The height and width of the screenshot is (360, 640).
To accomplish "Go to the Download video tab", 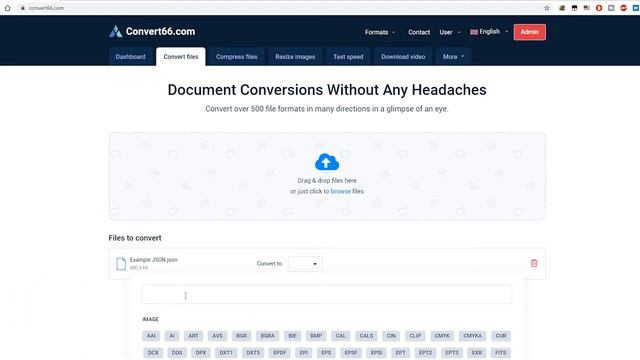I will pyautogui.click(x=403, y=57).
